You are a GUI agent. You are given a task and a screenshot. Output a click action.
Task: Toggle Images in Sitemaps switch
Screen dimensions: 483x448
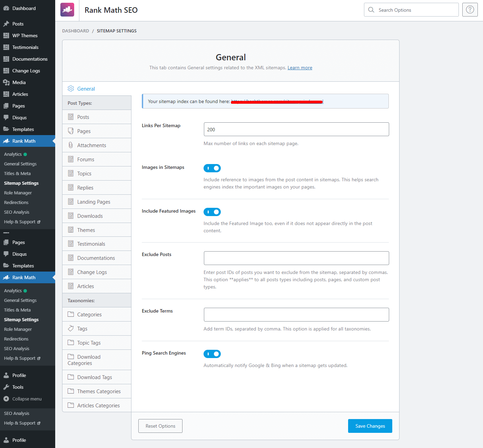(x=212, y=168)
